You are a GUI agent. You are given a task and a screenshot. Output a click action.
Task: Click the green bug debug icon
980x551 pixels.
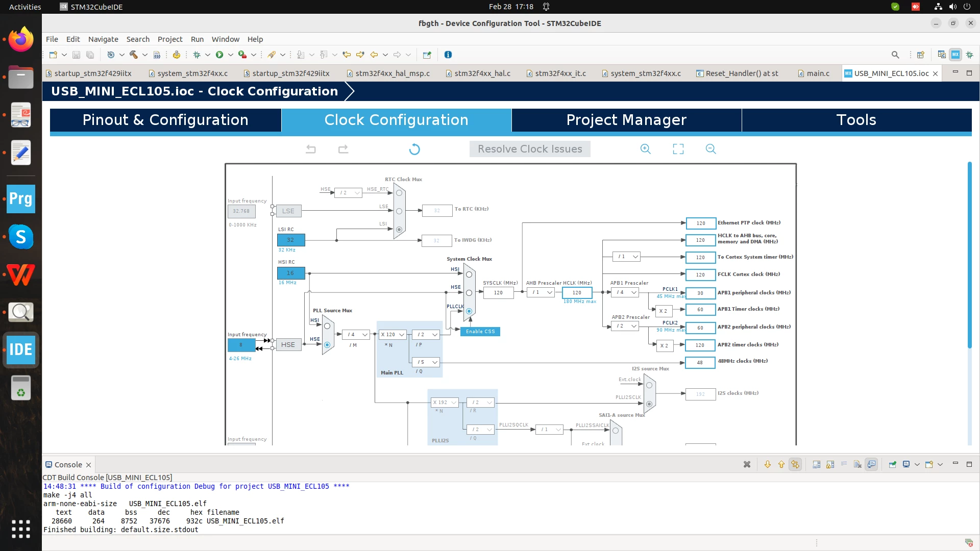(197, 55)
